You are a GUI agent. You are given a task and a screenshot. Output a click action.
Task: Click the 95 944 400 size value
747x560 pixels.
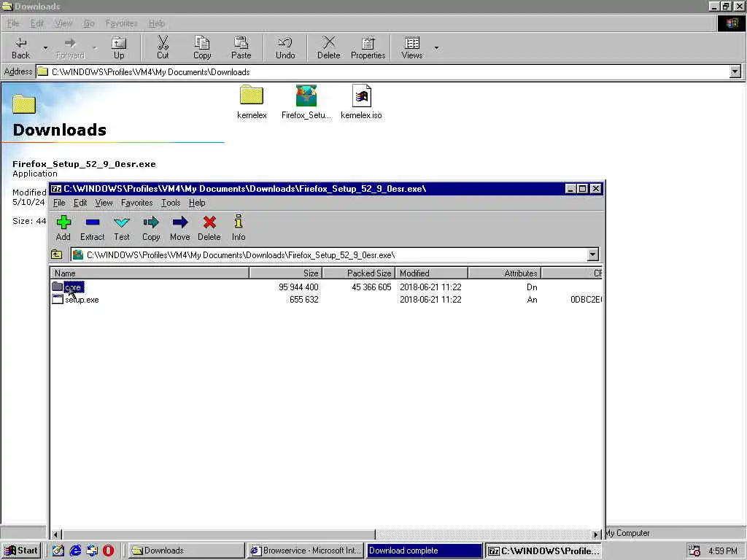pos(298,287)
